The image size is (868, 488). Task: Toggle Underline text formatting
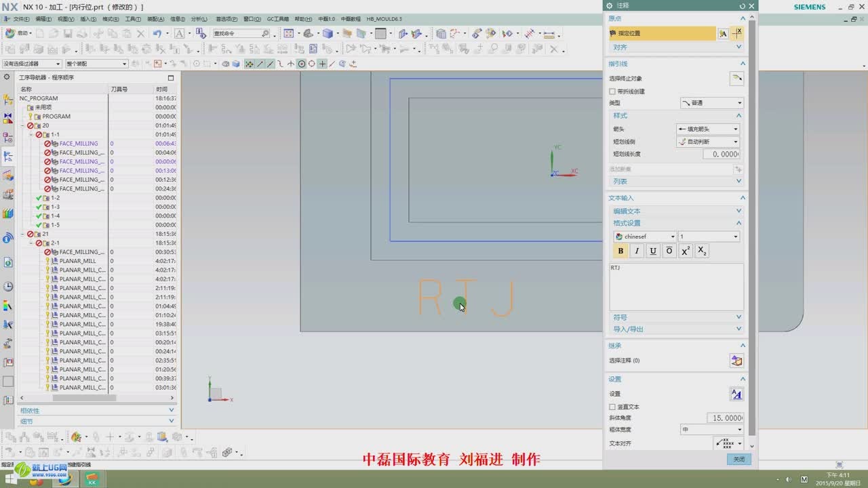(x=652, y=251)
